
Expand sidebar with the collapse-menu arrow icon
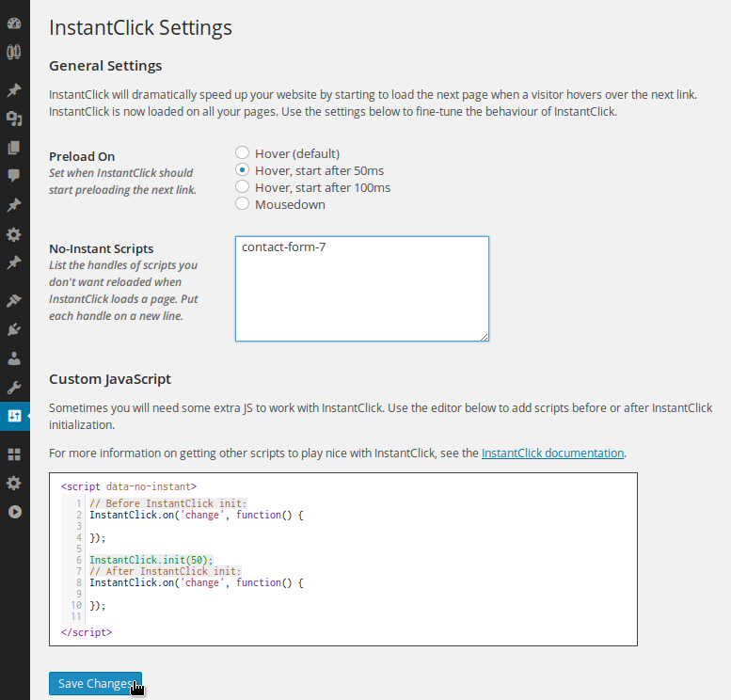pos(14,512)
